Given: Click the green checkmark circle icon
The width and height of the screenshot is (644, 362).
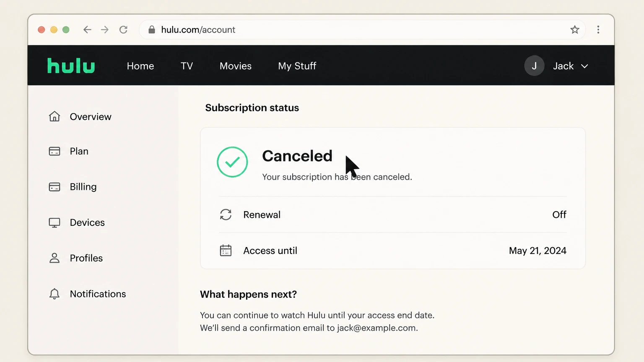Looking at the screenshot, I should click(x=232, y=162).
